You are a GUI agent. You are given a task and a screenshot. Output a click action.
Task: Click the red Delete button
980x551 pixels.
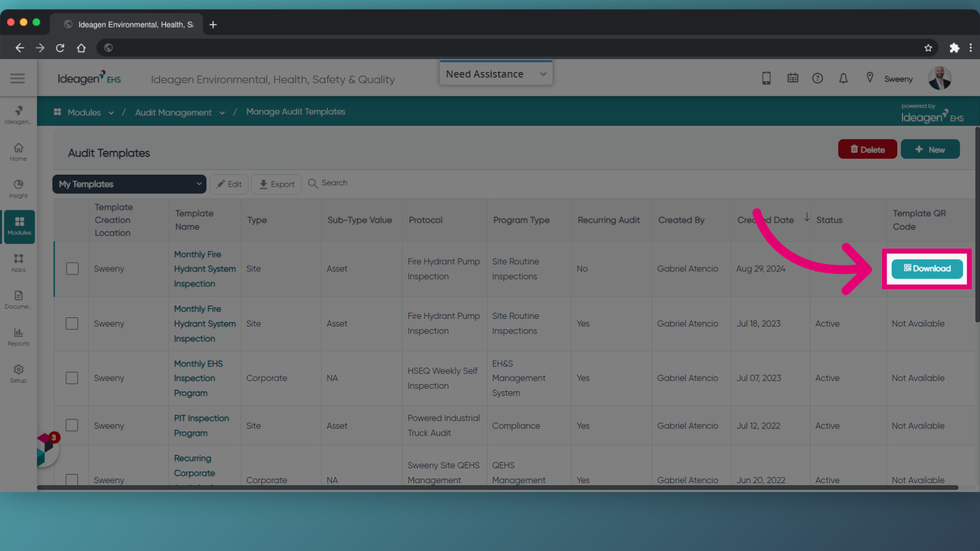click(867, 149)
